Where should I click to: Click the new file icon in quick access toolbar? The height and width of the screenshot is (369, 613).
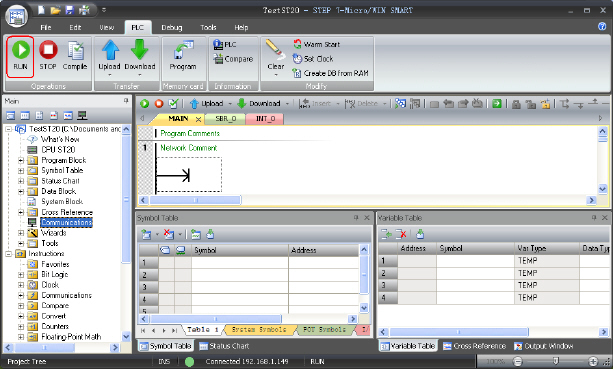[x=41, y=10]
